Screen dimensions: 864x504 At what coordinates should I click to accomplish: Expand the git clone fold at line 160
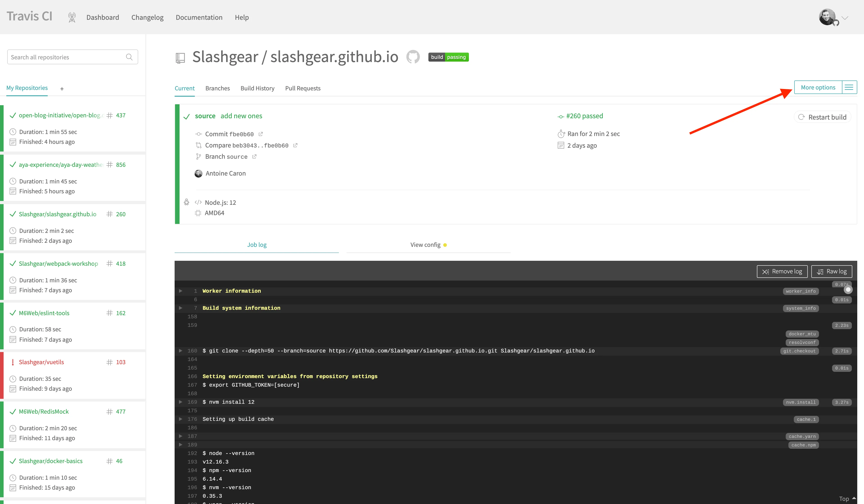181,350
